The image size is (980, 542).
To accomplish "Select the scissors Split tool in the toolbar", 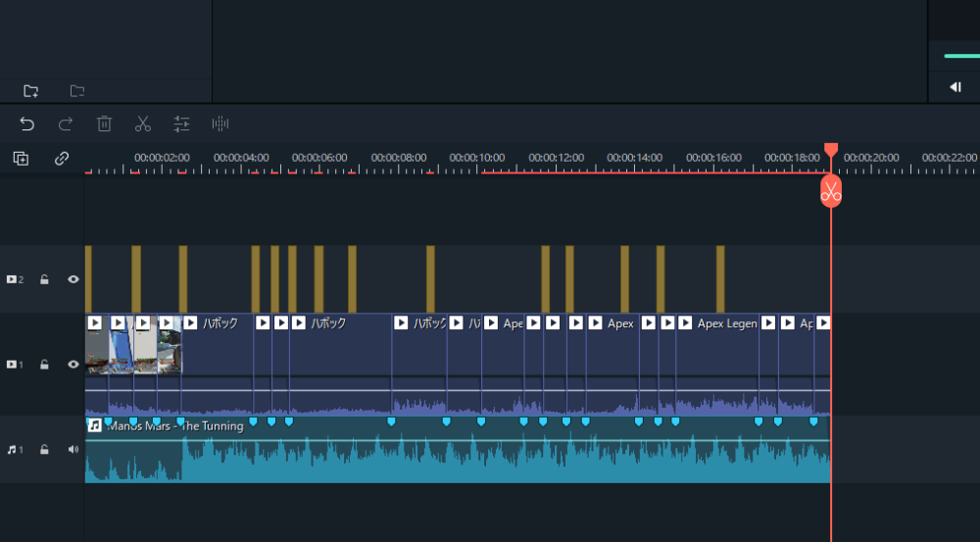I will [143, 123].
